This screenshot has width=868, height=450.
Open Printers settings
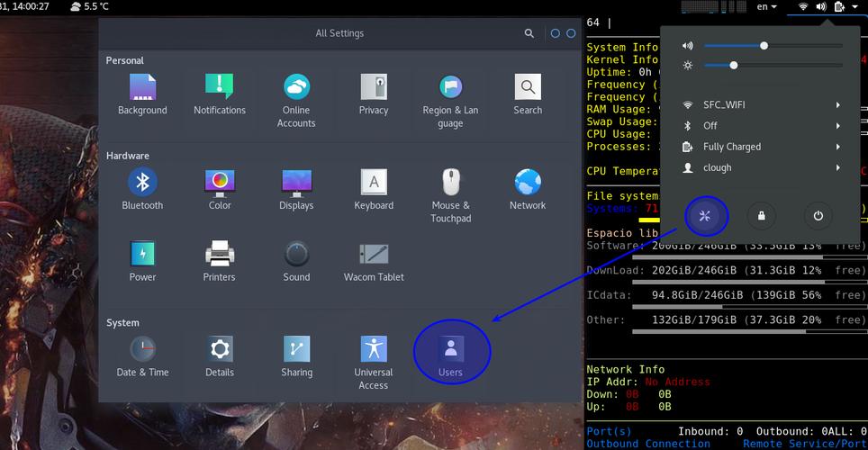[219, 261]
